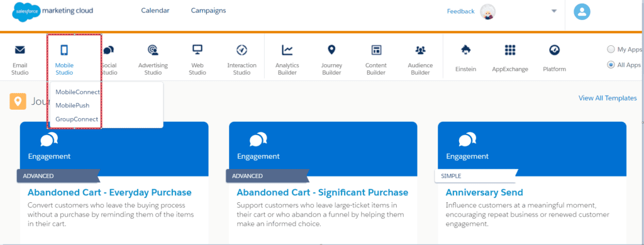Select GroupConnect menu entry
This screenshot has height=245, width=644.
click(x=77, y=119)
